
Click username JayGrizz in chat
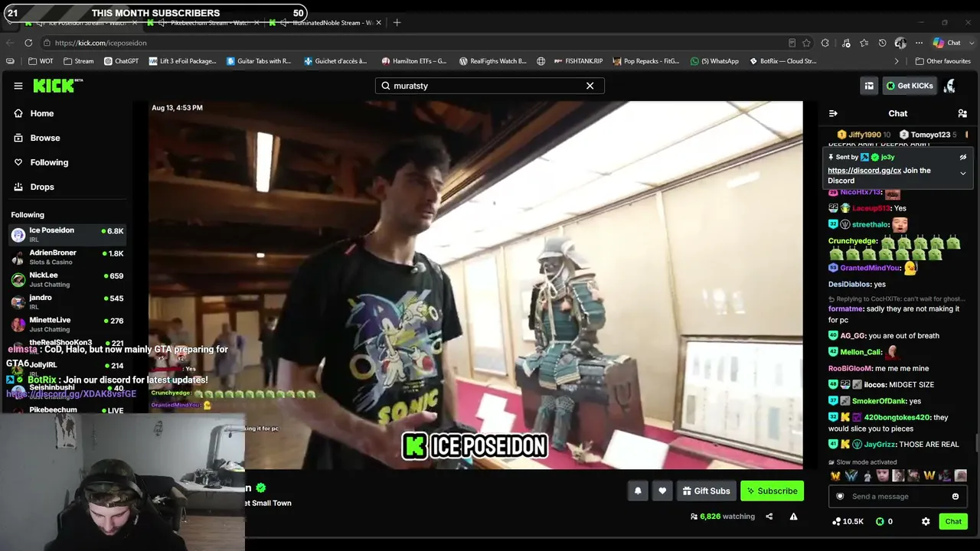pos(880,445)
